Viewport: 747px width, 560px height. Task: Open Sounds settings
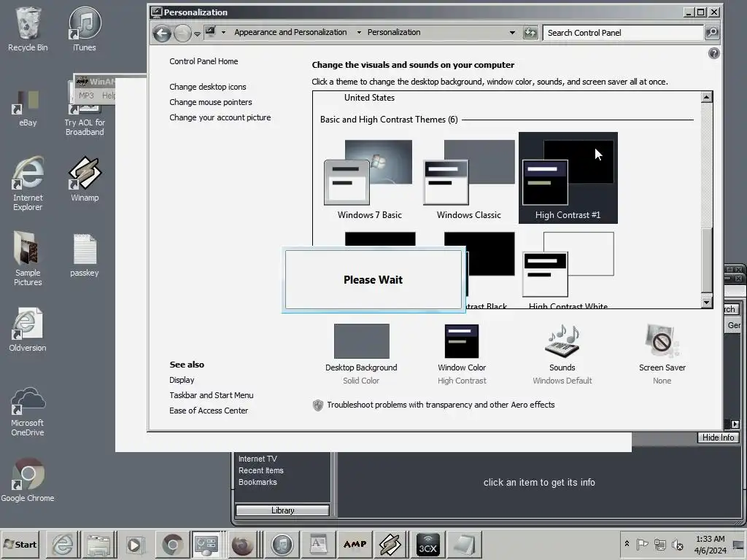(562, 354)
